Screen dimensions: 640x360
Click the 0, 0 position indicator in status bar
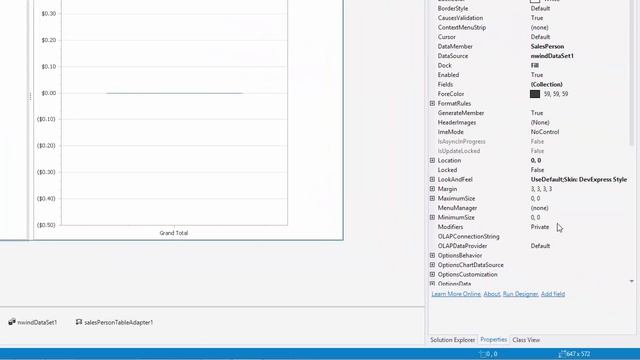tap(488, 354)
